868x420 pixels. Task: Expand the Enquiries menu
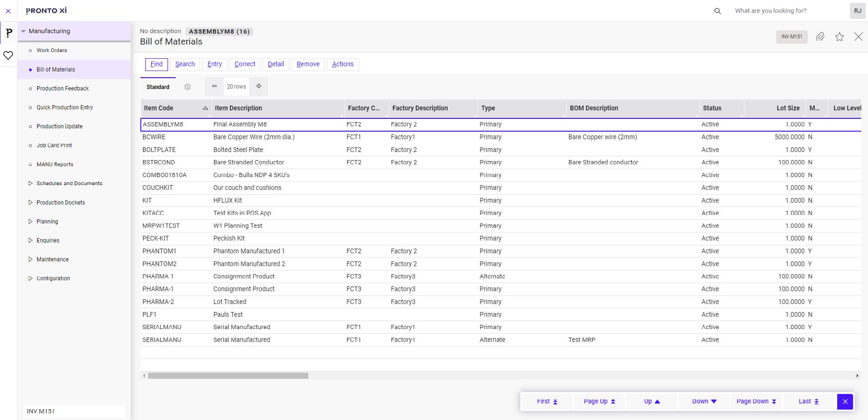pos(30,240)
